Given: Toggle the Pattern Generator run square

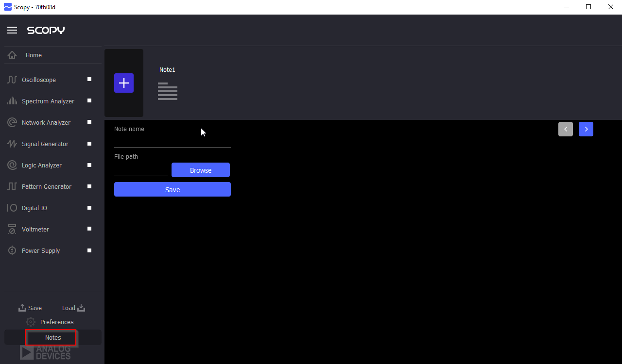Looking at the screenshot, I should (x=89, y=186).
